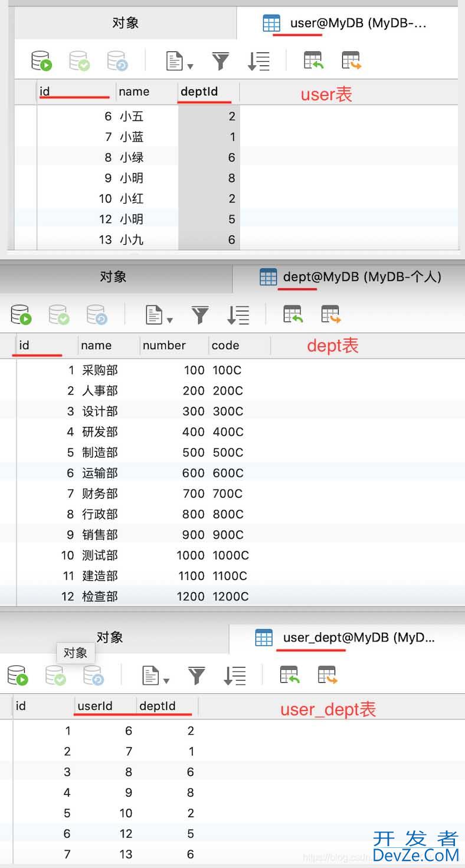The width and height of the screenshot is (465, 868).
Task: Click Begin Transaction icon in user_dept toolbar
Action: coord(18,675)
